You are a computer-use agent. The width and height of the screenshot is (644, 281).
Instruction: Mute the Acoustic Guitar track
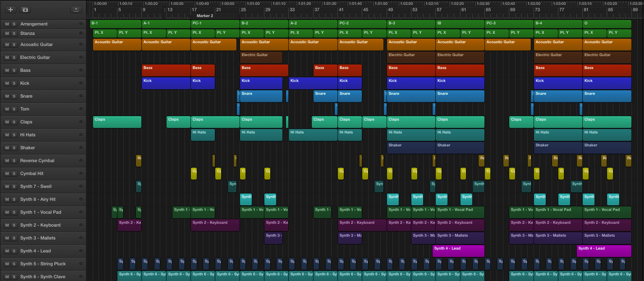point(7,45)
